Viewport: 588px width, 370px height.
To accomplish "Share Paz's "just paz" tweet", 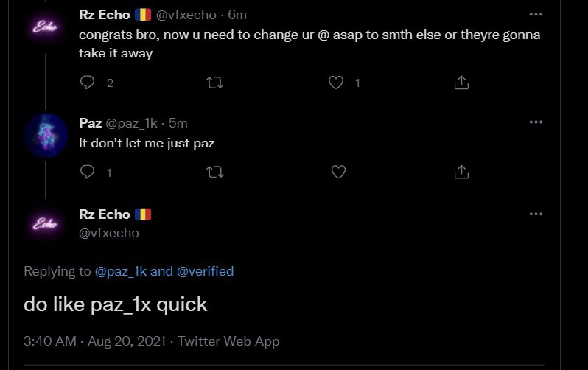I will pyautogui.click(x=461, y=172).
